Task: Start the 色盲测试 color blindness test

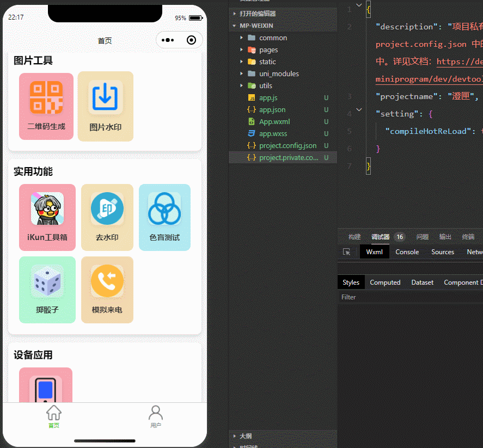Action: coord(164,217)
